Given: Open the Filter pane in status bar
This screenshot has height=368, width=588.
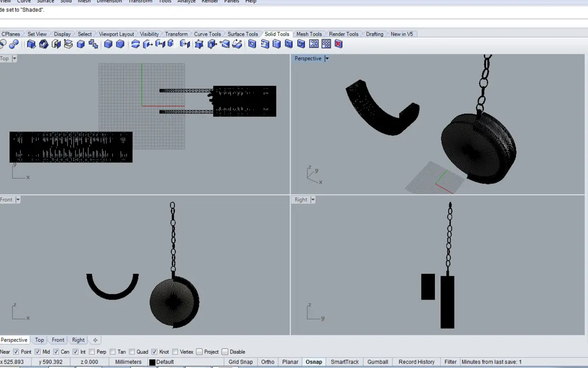Looking at the screenshot, I should pyautogui.click(x=450, y=362).
